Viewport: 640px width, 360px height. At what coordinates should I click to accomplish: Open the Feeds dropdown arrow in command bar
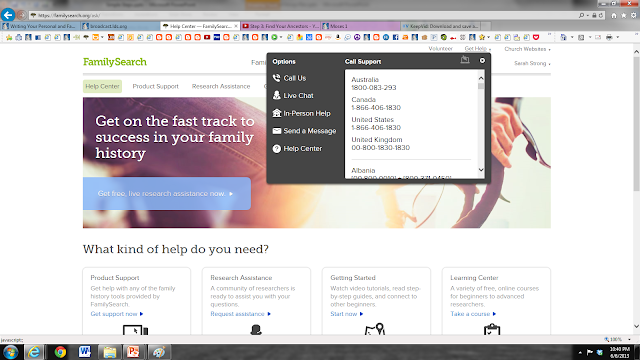590,37
